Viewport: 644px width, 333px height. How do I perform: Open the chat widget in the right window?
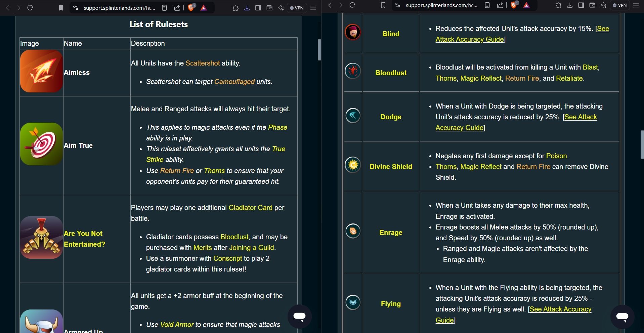pos(622,317)
